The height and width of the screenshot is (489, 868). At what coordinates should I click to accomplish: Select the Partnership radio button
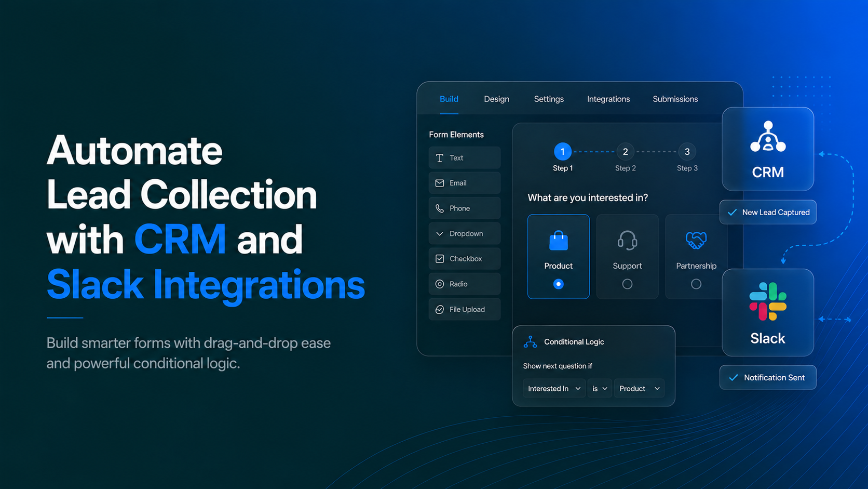point(696,284)
